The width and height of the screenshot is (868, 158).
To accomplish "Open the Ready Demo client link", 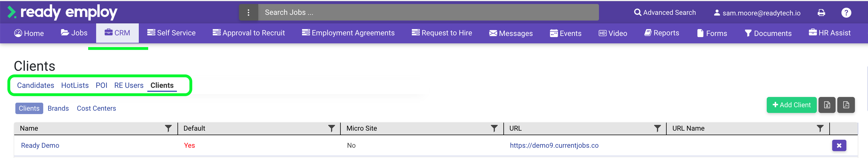I will pyautogui.click(x=40, y=145).
